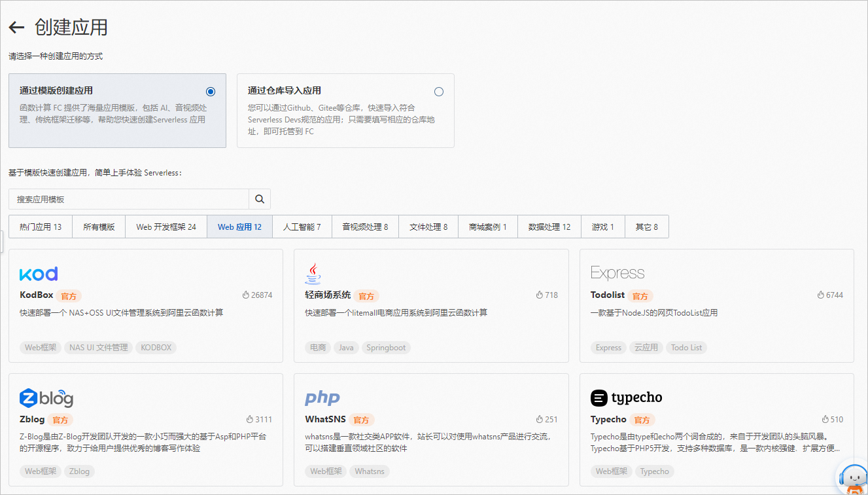This screenshot has height=495, width=868.
Task: Click the back arrow next to 创建应用
Action: tap(16, 27)
